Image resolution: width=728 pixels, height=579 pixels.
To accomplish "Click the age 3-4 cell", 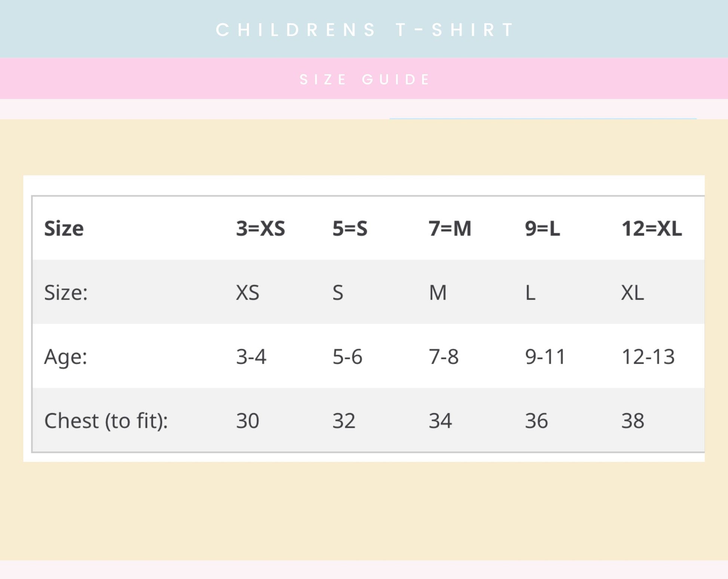I will [251, 357].
